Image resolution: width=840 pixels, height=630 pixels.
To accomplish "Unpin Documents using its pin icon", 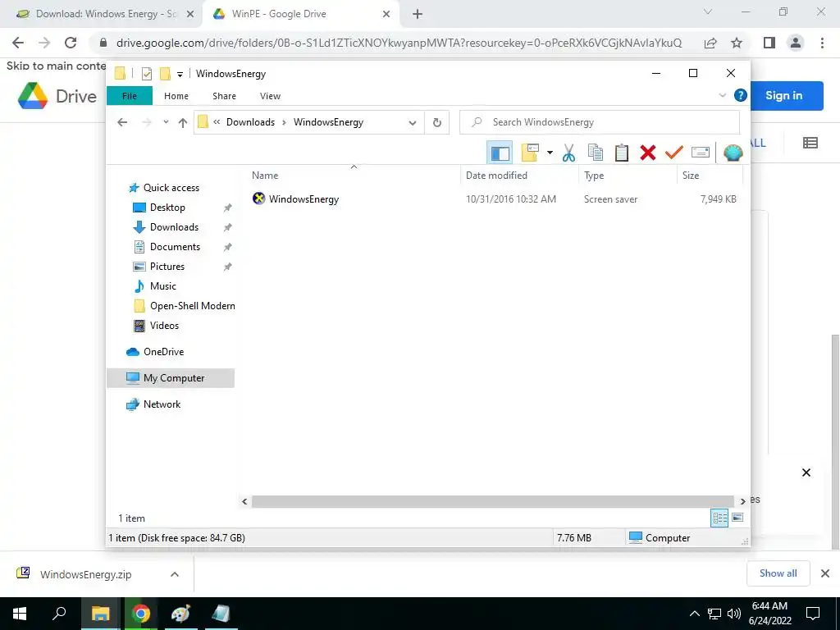I will coord(228,247).
